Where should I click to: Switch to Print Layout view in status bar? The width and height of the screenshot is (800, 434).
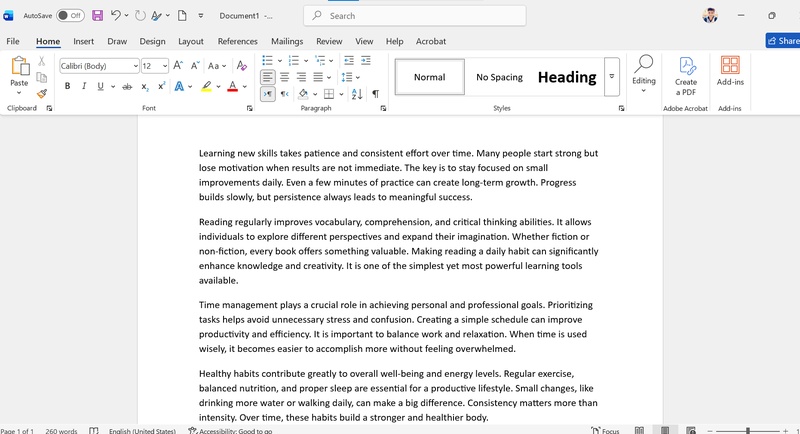pyautogui.click(x=665, y=430)
